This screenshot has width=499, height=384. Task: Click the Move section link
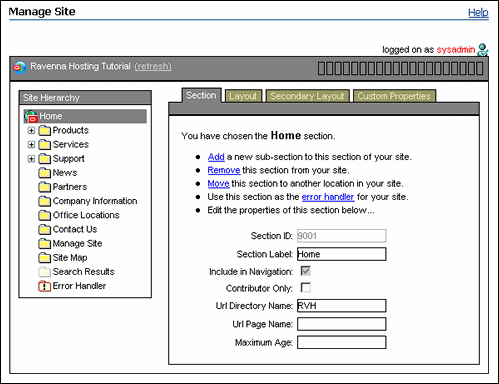(218, 183)
